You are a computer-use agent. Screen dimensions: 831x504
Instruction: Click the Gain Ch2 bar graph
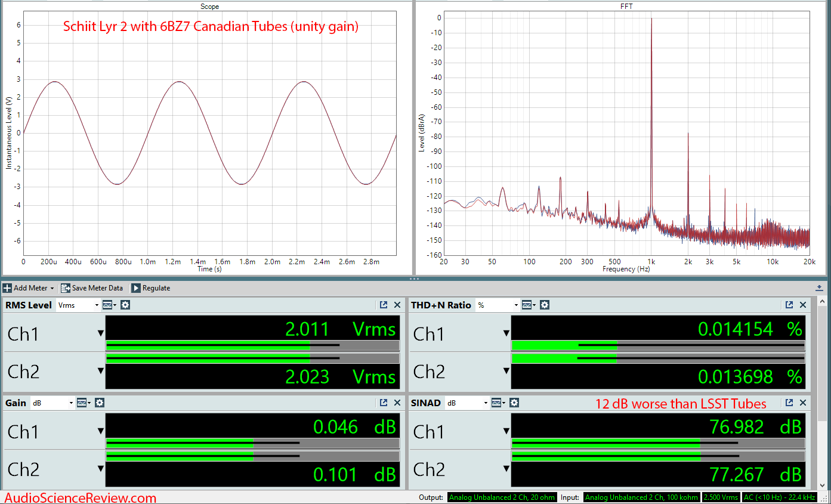pos(252,456)
